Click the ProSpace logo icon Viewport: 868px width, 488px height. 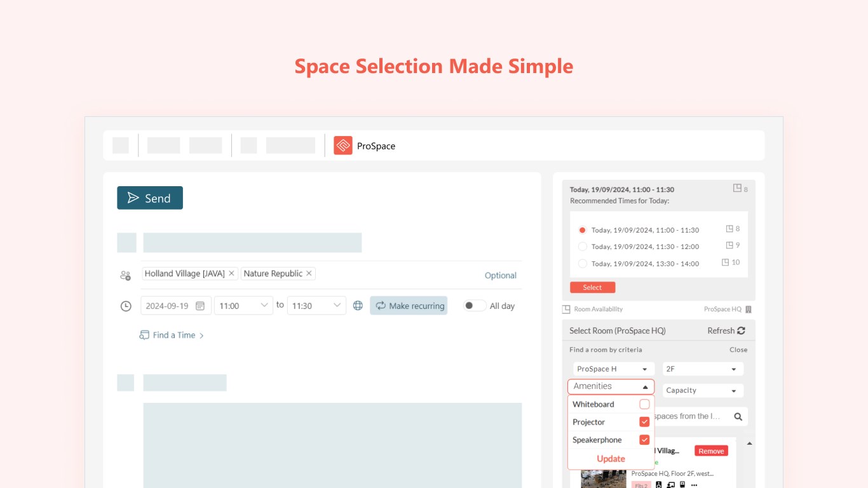[x=343, y=146]
